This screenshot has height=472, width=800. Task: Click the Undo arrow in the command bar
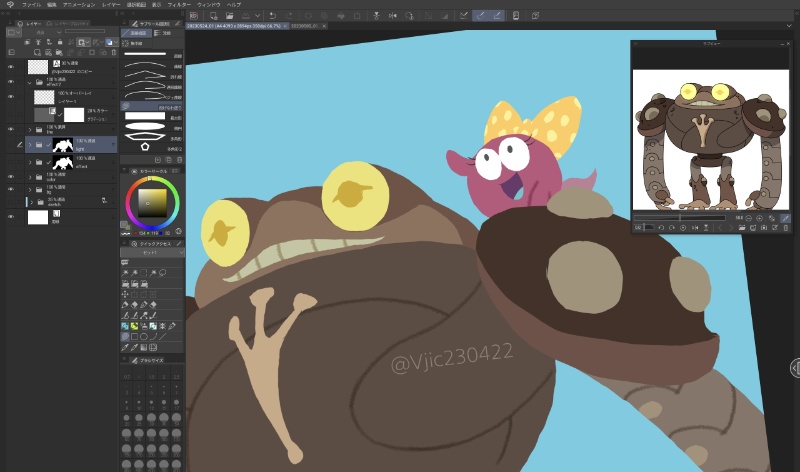(272, 16)
